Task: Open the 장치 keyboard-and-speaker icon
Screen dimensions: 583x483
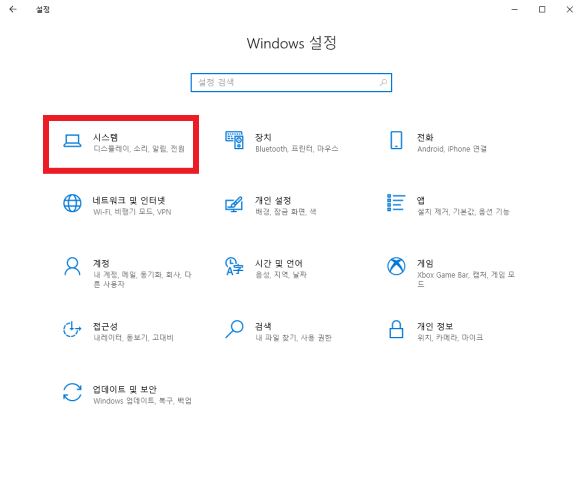Action: click(x=234, y=140)
